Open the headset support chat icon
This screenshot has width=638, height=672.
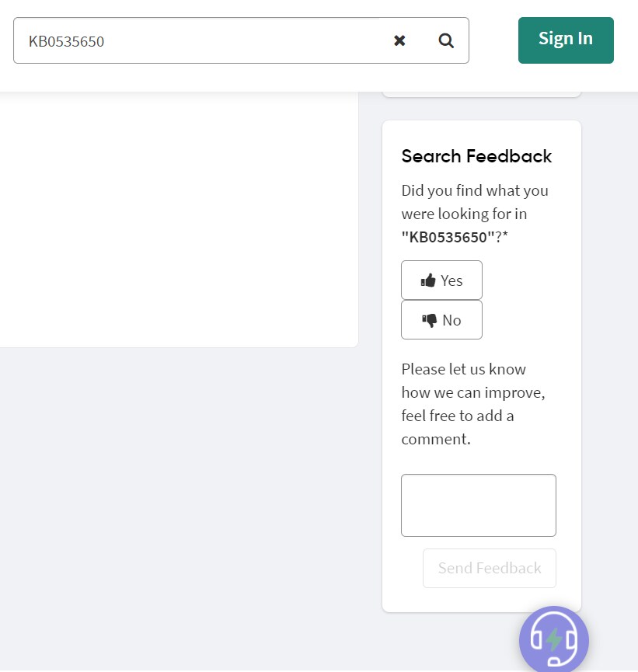(553, 639)
